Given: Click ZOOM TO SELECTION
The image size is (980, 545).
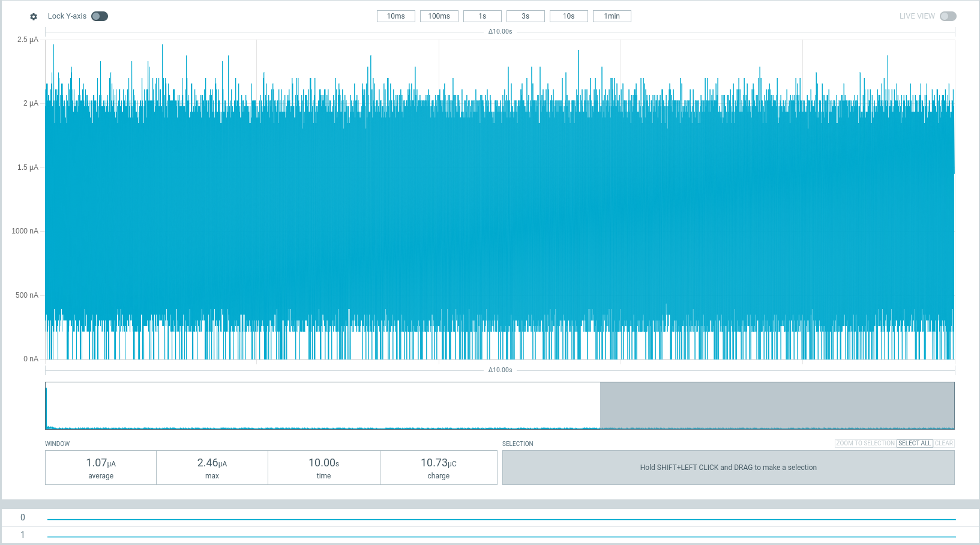Looking at the screenshot, I should point(865,443).
